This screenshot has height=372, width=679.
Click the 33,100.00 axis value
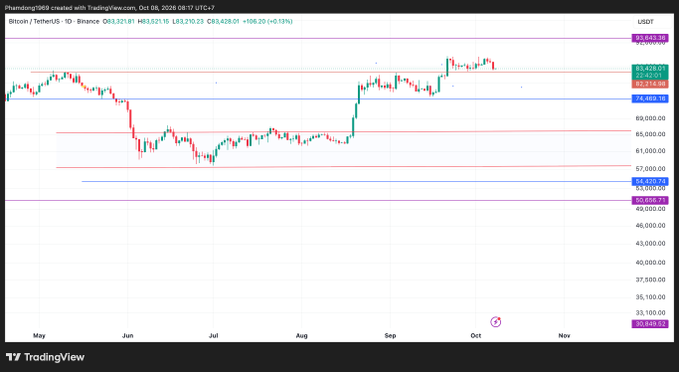coord(650,313)
